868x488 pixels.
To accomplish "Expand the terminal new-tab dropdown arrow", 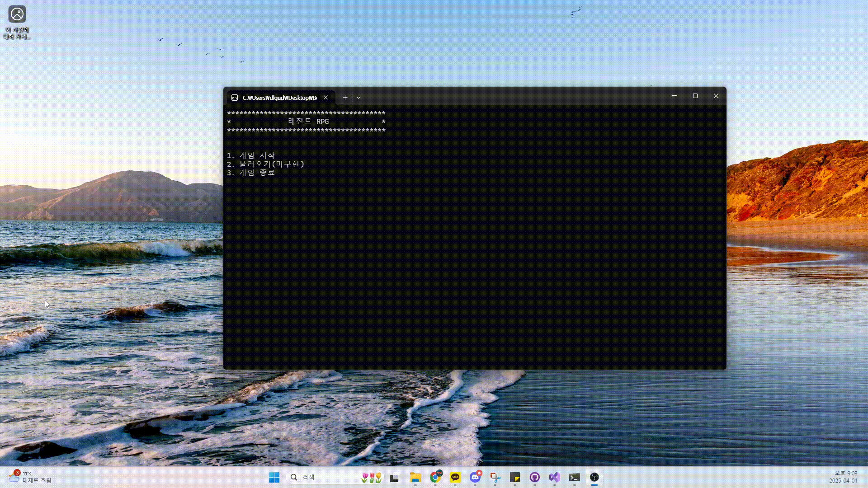I will pyautogui.click(x=359, y=98).
